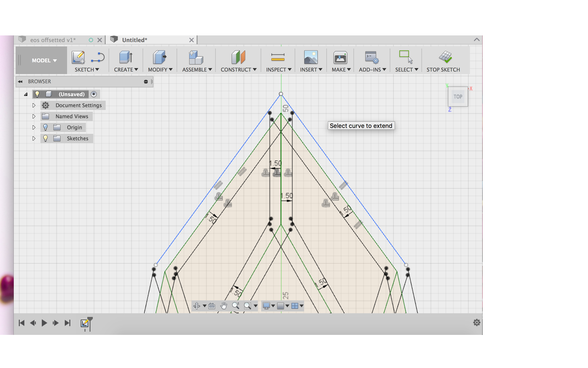This screenshot has width=588, height=368.
Task: Open Orbit type dropdown arrow
Action: coord(204,306)
